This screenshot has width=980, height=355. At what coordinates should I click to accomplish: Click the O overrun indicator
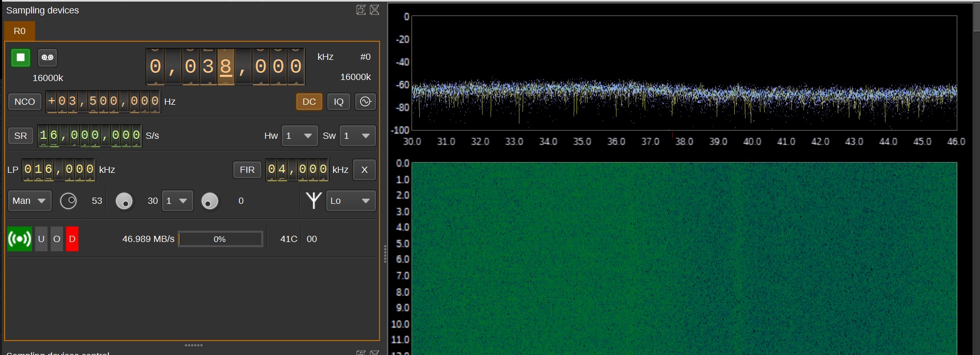coord(57,239)
